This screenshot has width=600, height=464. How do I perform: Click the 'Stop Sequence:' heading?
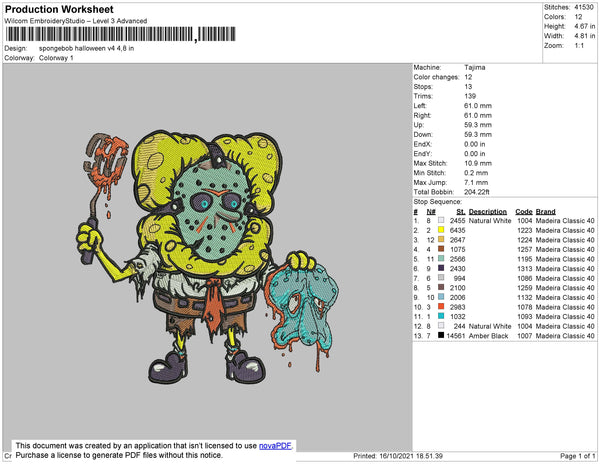click(x=437, y=202)
